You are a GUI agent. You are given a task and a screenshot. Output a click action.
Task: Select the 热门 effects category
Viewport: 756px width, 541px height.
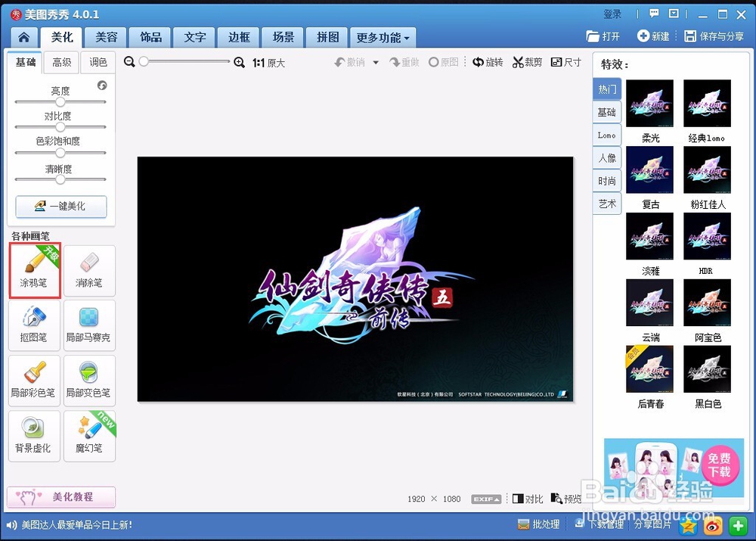(607, 89)
